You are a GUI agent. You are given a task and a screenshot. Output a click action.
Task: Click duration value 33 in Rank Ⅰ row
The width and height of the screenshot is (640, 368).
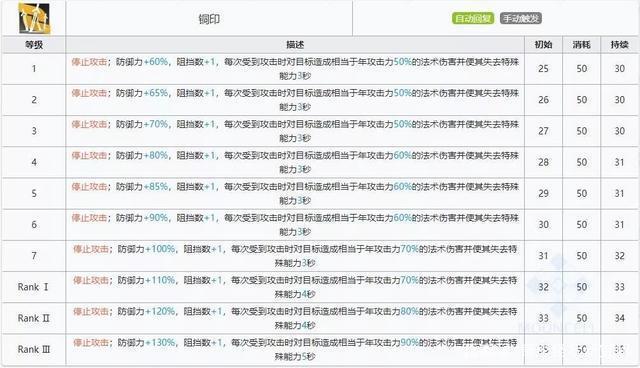click(620, 287)
